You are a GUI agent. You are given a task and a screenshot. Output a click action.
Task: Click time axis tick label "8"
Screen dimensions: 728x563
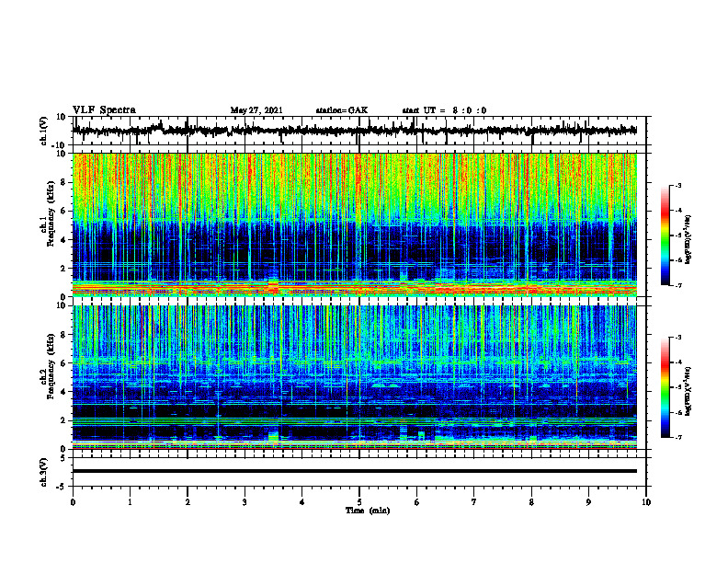pos(531,502)
